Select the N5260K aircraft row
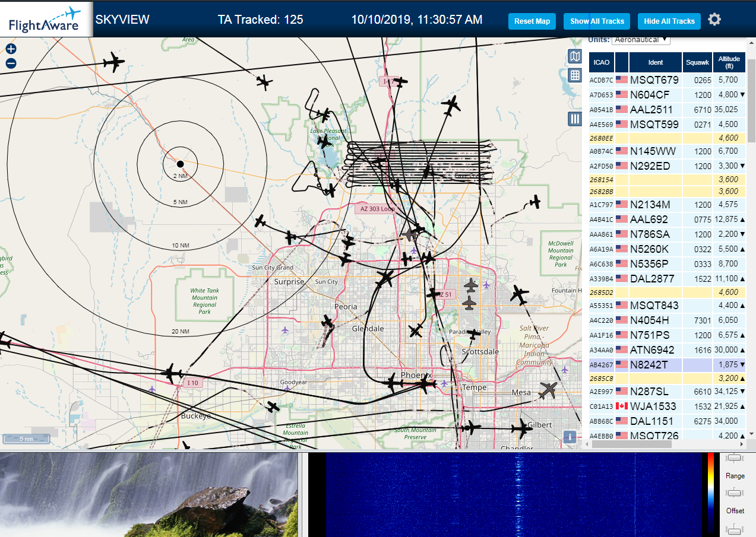This screenshot has height=537, width=756. (667, 249)
